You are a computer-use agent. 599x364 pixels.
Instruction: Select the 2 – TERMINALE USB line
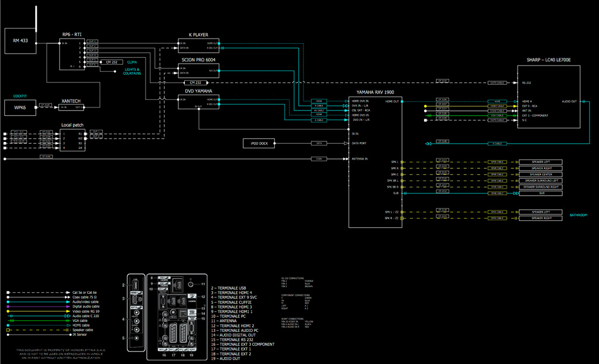(x=229, y=288)
